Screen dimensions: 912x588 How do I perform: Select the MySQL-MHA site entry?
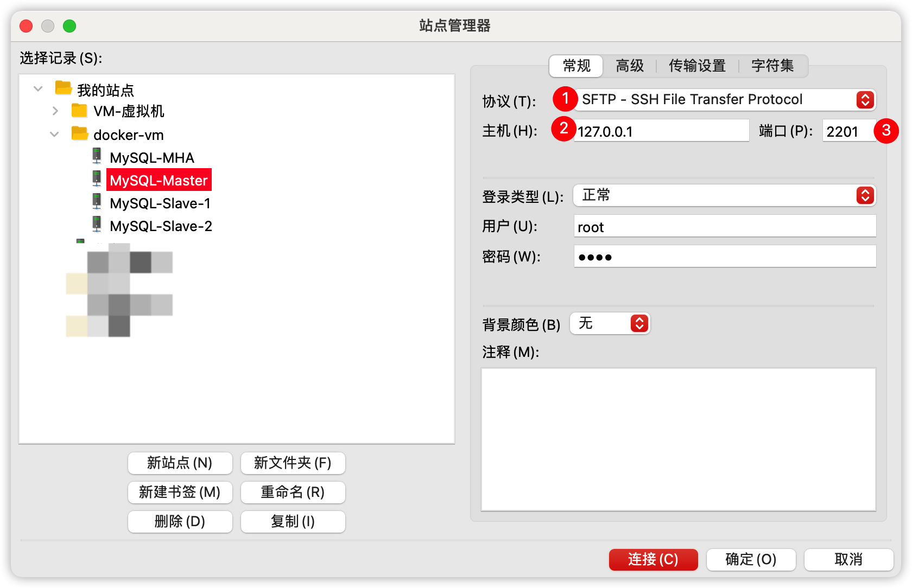152,157
